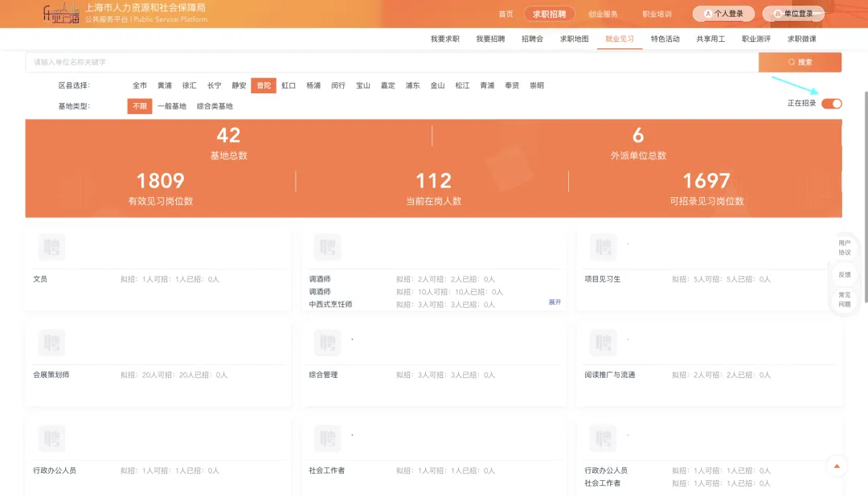
Task: Select the 静安 district filter
Action: pyautogui.click(x=240, y=85)
